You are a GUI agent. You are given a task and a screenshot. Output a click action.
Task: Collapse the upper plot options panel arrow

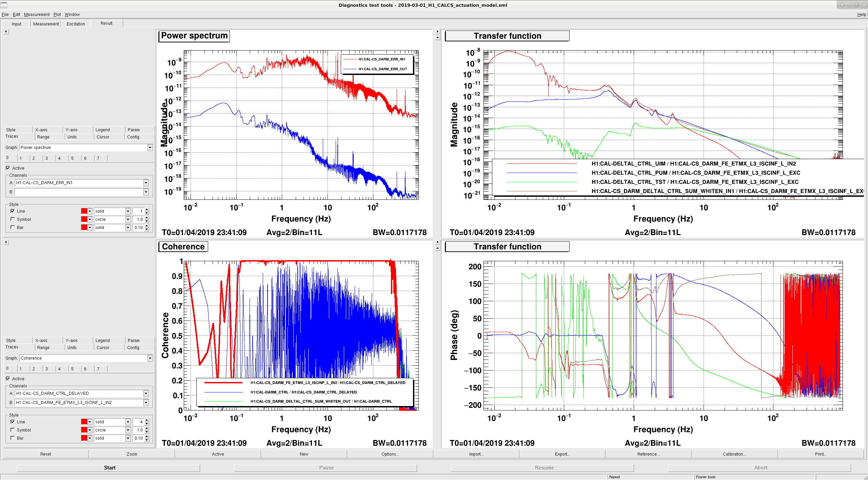6,32
